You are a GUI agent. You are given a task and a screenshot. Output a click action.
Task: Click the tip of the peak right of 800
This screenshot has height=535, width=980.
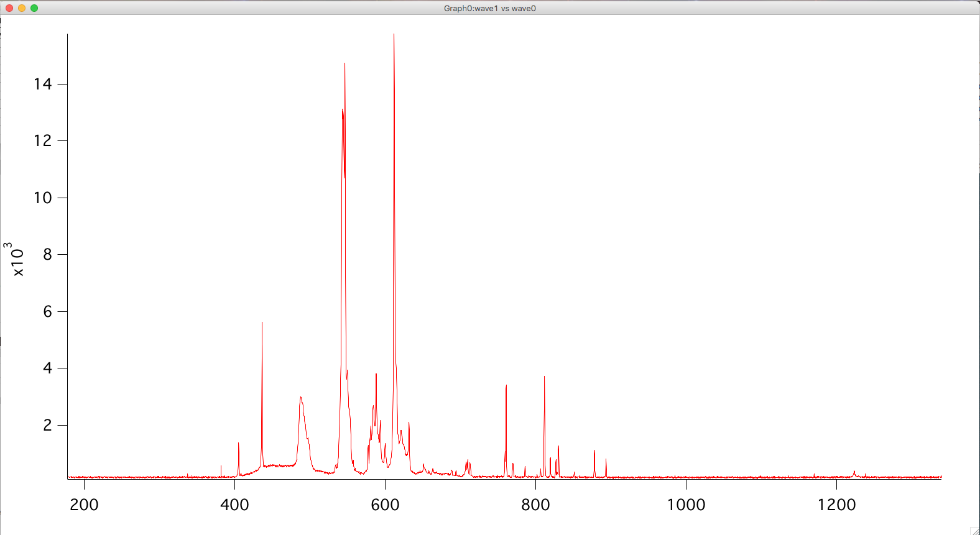[544, 377]
